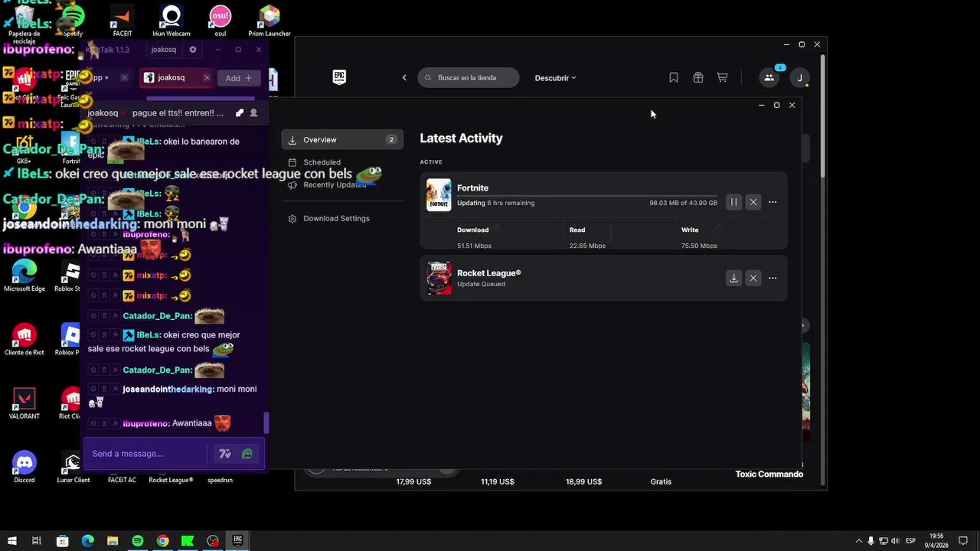This screenshot has width=980, height=551.
Task: Pause the Fortnite update download
Action: [733, 202]
